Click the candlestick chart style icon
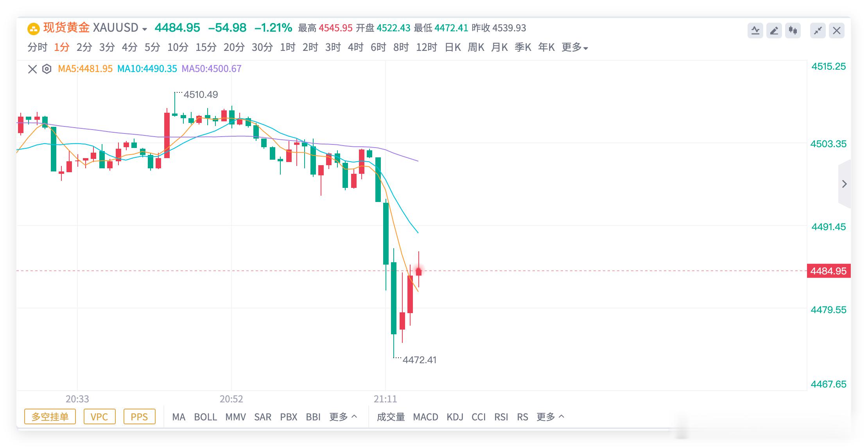 tap(793, 31)
